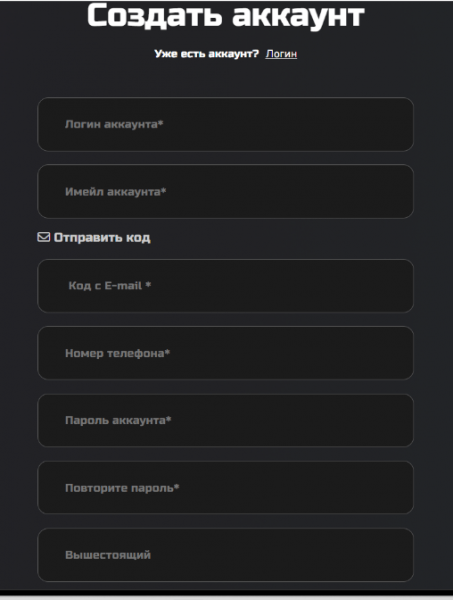Click the Уже есть аккаунт? text
The image size is (453, 600).
pyautogui.click(x=207, y=54)
